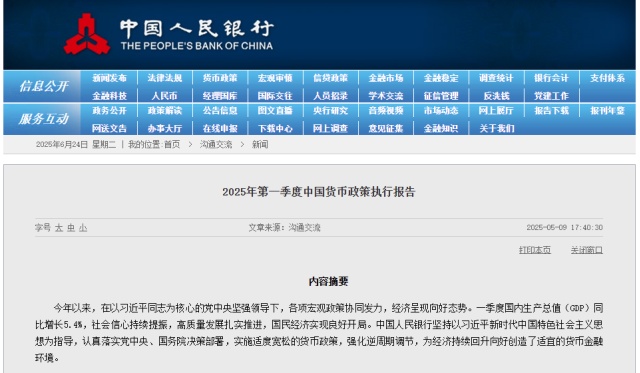Open 国际交往 navigation item
Image resolution: width=640 pixels, height=373 pixels.
275,96
